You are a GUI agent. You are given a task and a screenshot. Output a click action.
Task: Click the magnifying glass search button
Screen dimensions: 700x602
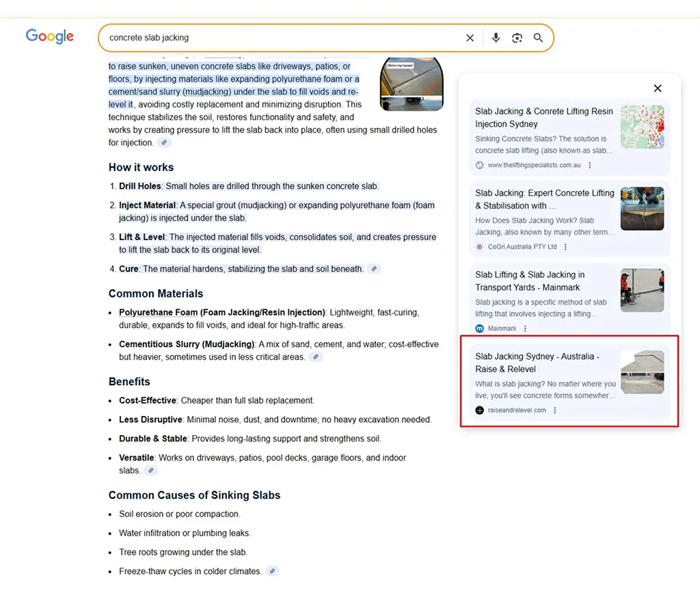point(538,38)
